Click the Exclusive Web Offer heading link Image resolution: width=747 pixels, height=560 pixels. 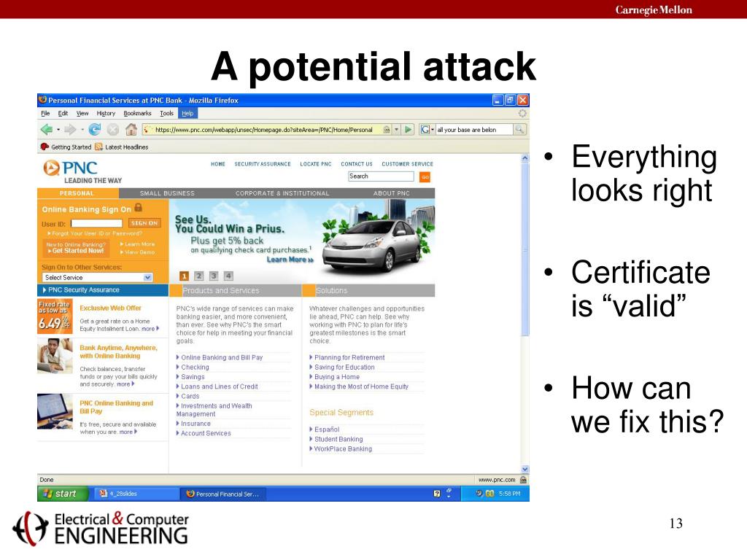coord(111,308)
